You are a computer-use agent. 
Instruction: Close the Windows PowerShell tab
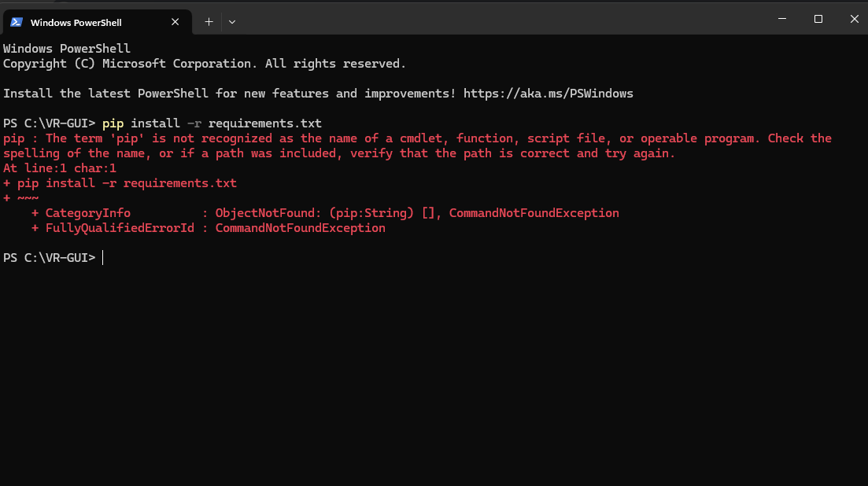point(179,22)
